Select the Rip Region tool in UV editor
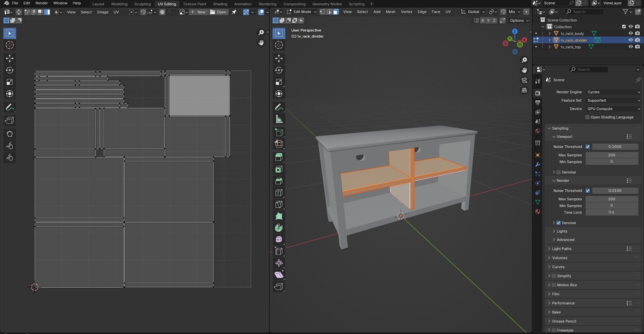 pyautogui.click(x=9, y=121)
